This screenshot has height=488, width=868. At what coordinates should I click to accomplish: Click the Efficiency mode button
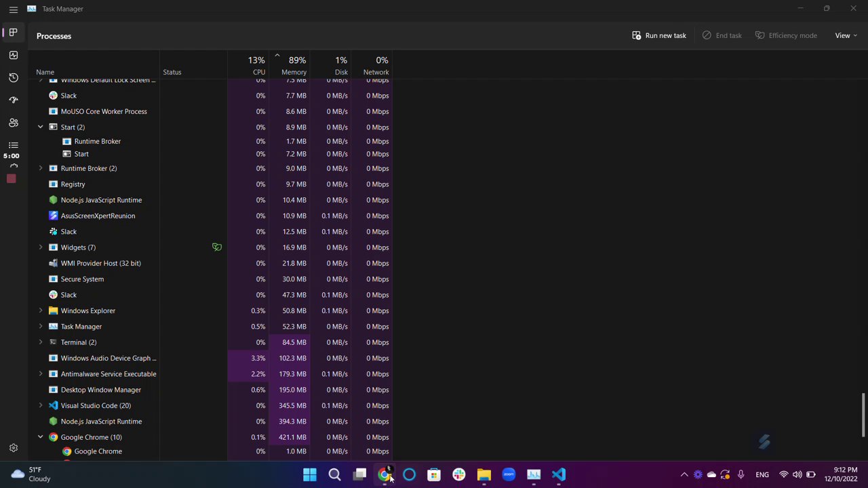786,36
